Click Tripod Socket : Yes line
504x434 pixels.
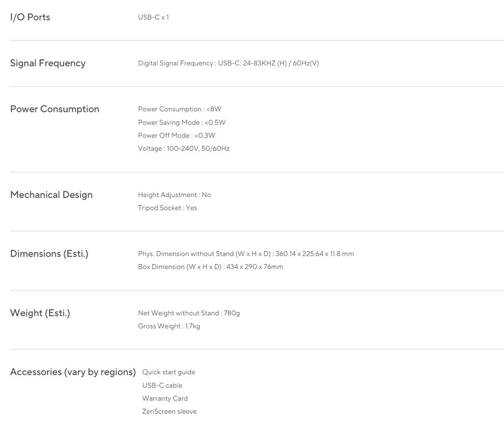167,208
